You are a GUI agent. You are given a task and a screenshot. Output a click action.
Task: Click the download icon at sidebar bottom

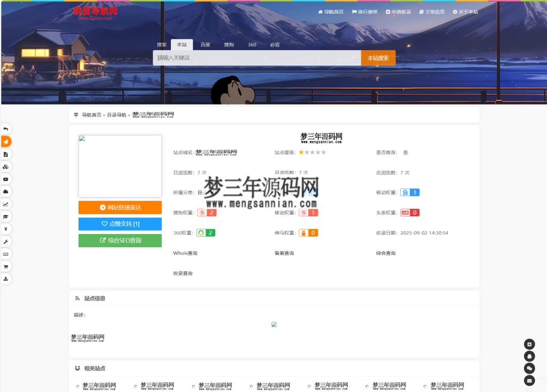6,278
